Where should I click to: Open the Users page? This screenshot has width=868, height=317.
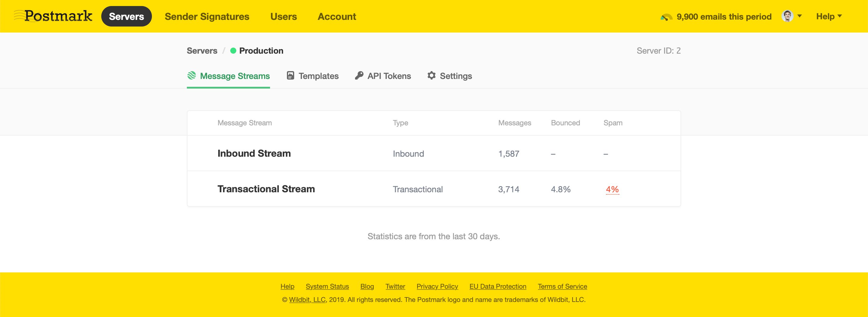[283, 16]
